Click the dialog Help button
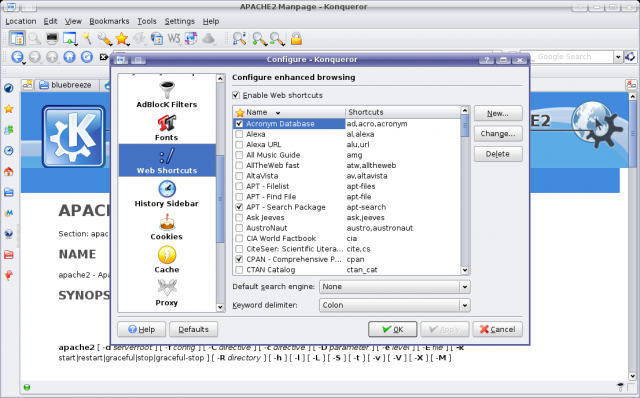Screen dimensions: 640x398 pyautogui.click(x=142, y=329)
